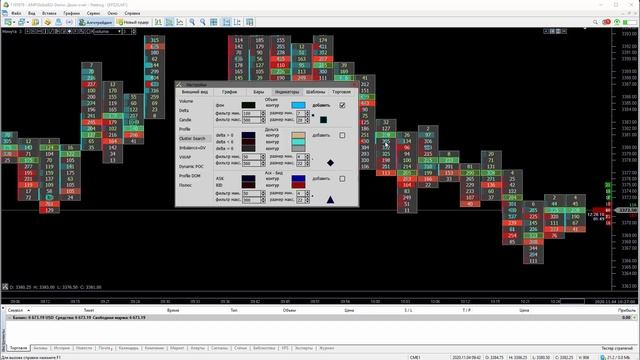Adjust Объем размер мин. stepper
Viewport: 640px width, 360px height.
[307, 113]
